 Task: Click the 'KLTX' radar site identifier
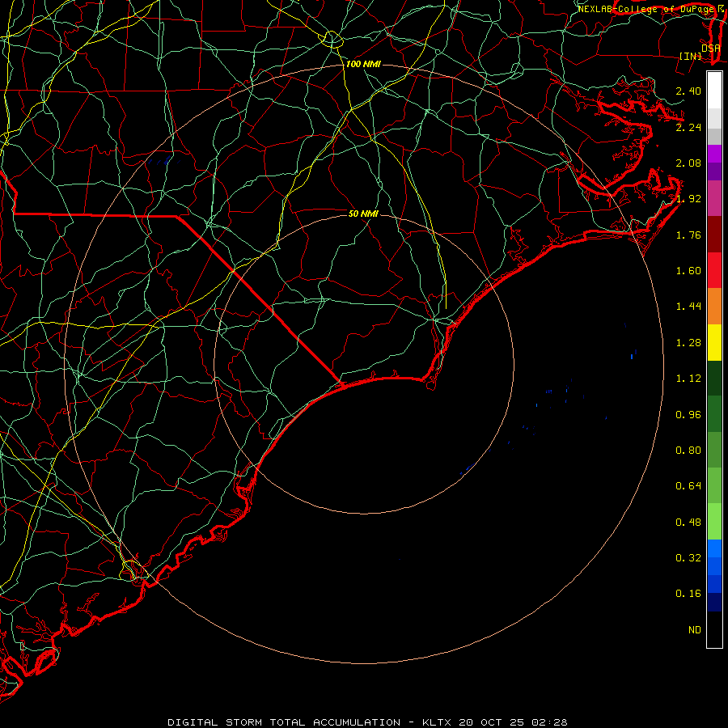[x=438, y=722]
